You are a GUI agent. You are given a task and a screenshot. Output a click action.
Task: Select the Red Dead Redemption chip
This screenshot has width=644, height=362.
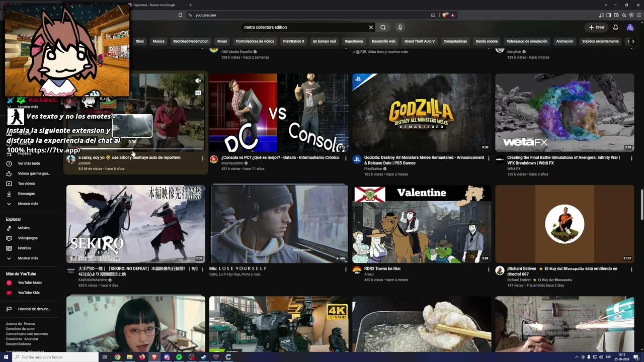191,41
